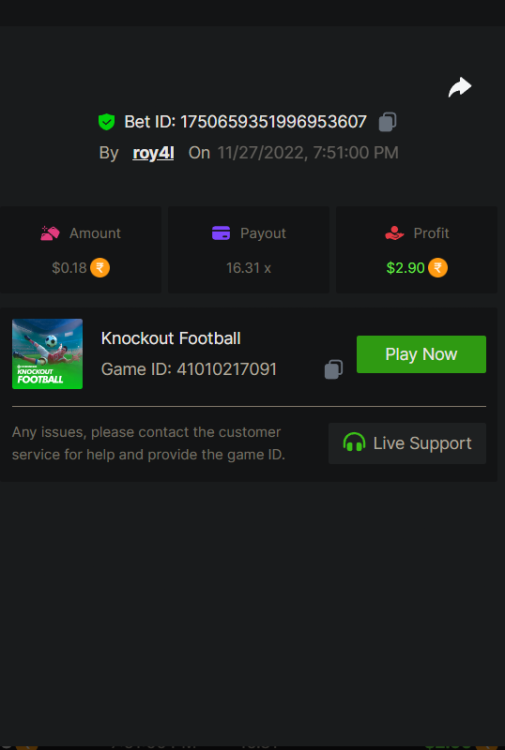
Task: Click the Play Now button
Action: click(x=421, y=354)
